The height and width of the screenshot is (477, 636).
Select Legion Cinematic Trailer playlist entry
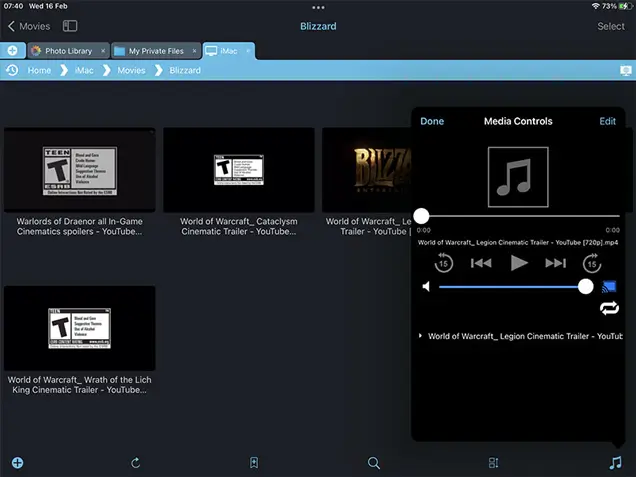tap(521, 336)
